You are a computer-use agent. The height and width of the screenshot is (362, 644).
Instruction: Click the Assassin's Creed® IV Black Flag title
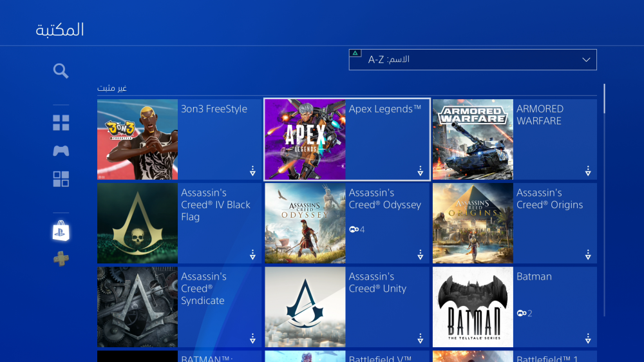click(216, 205)
